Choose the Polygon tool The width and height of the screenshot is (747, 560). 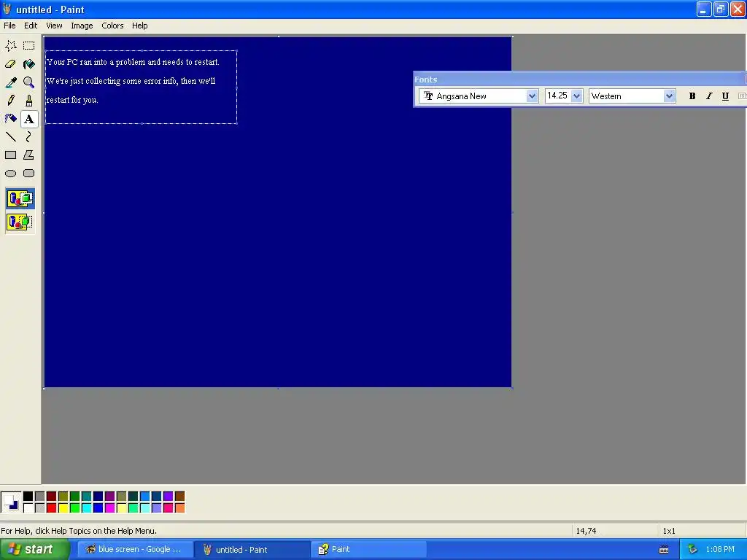pyautogui.click(x=29, y=155)
